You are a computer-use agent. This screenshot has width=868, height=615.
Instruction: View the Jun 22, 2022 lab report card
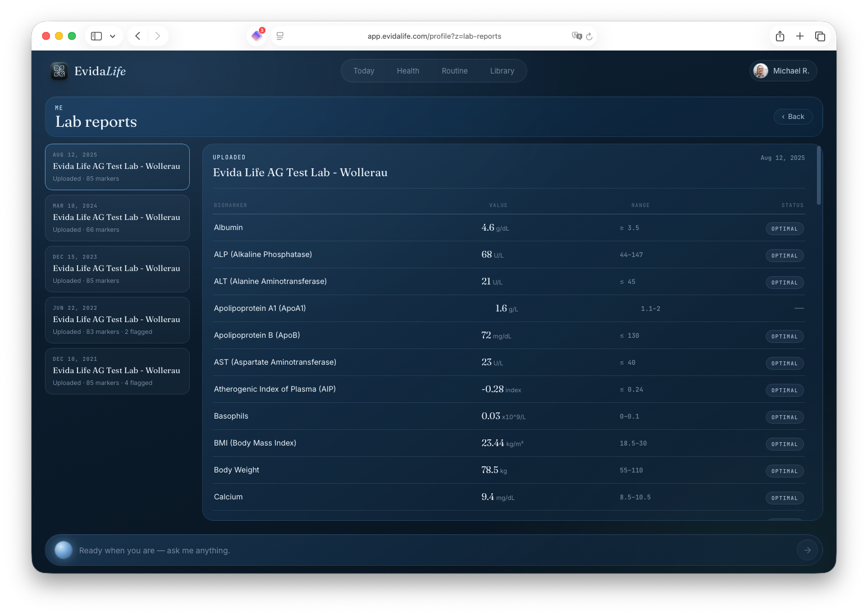point(117,320)
